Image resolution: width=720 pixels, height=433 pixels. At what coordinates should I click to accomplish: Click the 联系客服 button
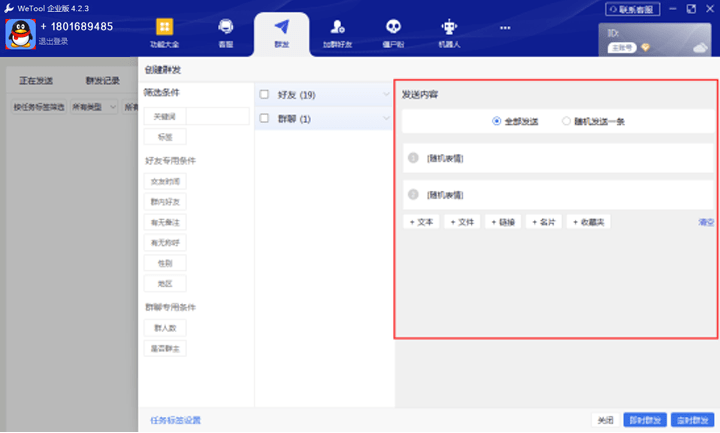point(632,9)
